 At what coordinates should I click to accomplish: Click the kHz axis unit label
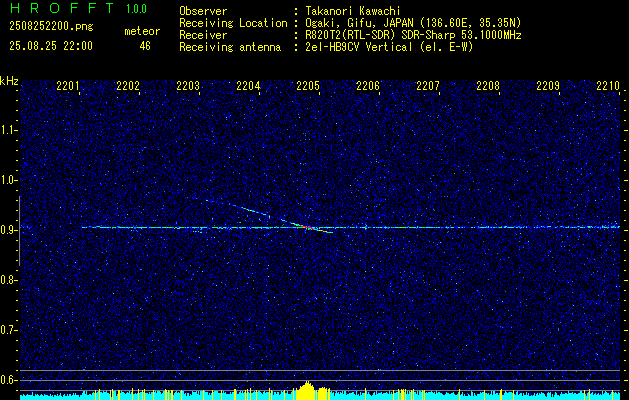click(x=9, y=81)
